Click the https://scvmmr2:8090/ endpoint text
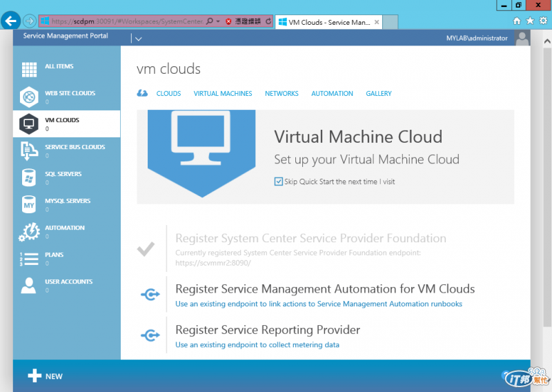552x392 pixels. [x=213, y=263]
